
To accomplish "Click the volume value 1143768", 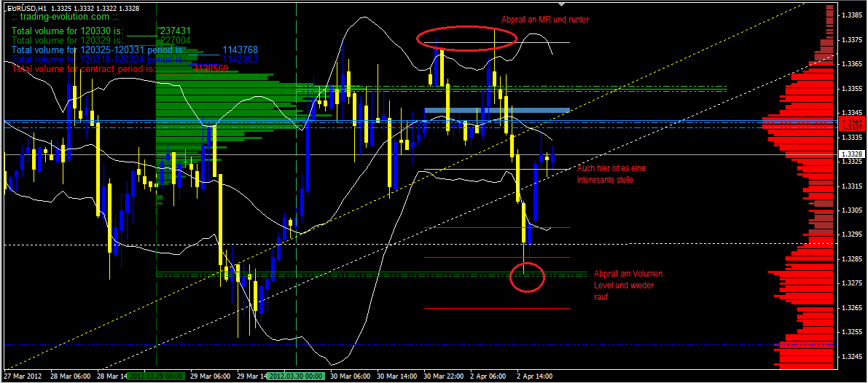I will coord(240,50).
